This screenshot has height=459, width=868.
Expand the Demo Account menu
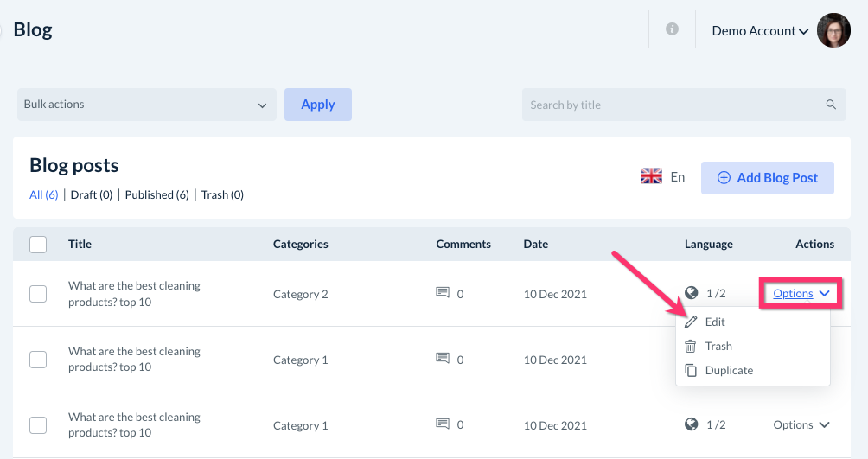pos(759,31)
